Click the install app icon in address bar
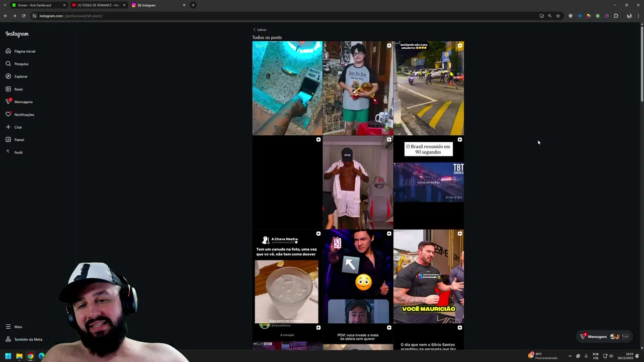The width and height of the screenshot is (644, 362). (x=541, y=16)
